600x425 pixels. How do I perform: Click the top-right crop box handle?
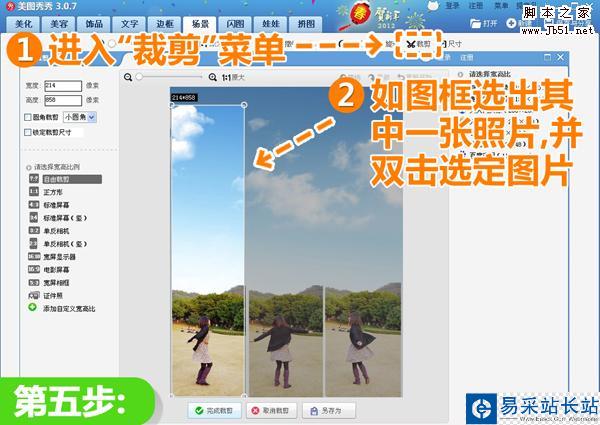coord(244,105)
